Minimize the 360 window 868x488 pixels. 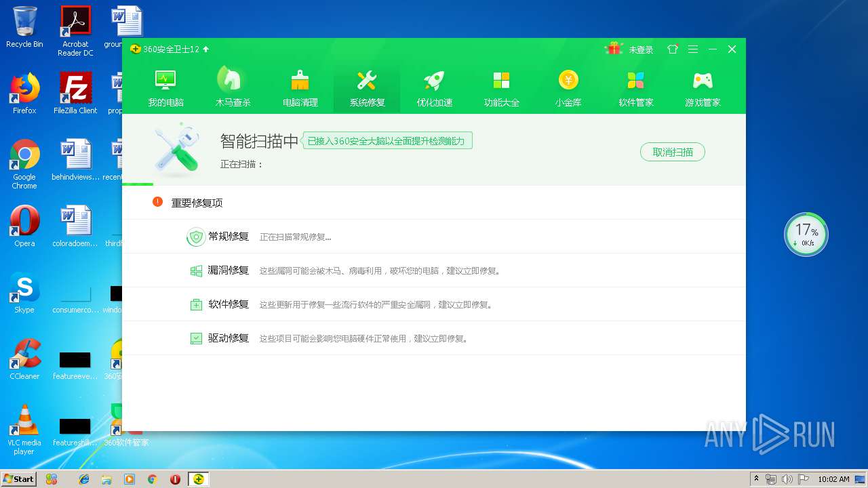click(x=713, y=49)
